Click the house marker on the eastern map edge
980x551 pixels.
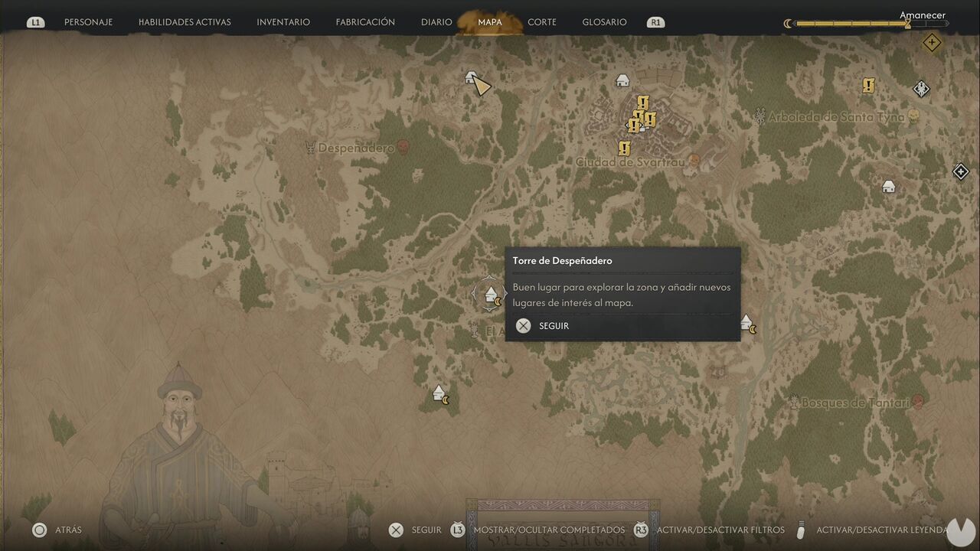pyautogui.click(x=888, y=186)
